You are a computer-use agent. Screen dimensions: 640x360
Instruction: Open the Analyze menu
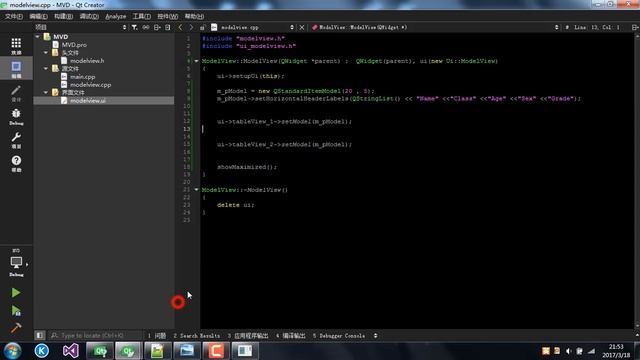[116, 16]
